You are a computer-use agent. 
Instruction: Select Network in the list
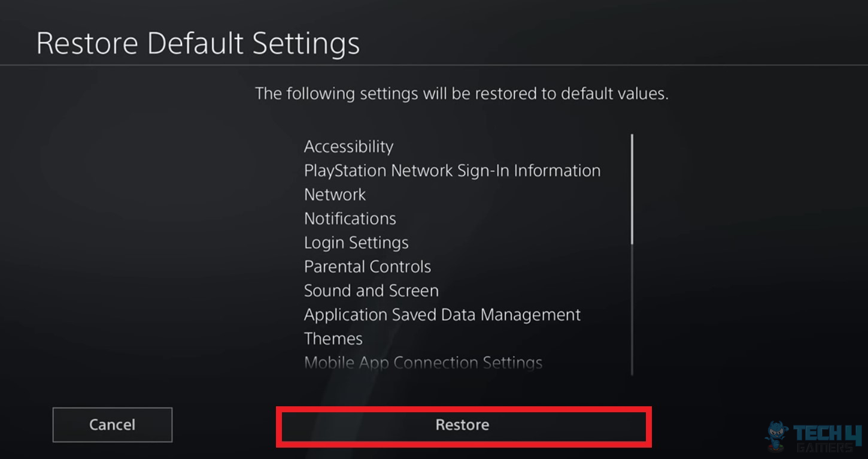(335, 194)
